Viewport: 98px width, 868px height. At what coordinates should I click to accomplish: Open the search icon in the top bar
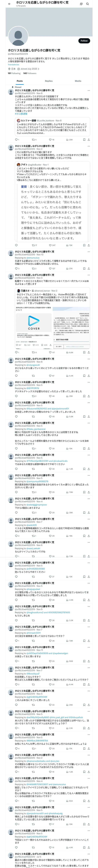[88, 4]
